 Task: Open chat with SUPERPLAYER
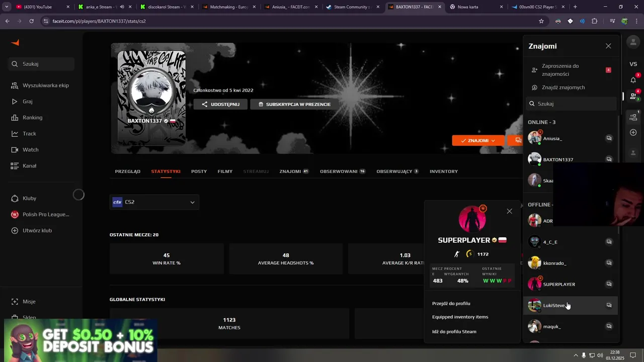click(x=609, y=284)
